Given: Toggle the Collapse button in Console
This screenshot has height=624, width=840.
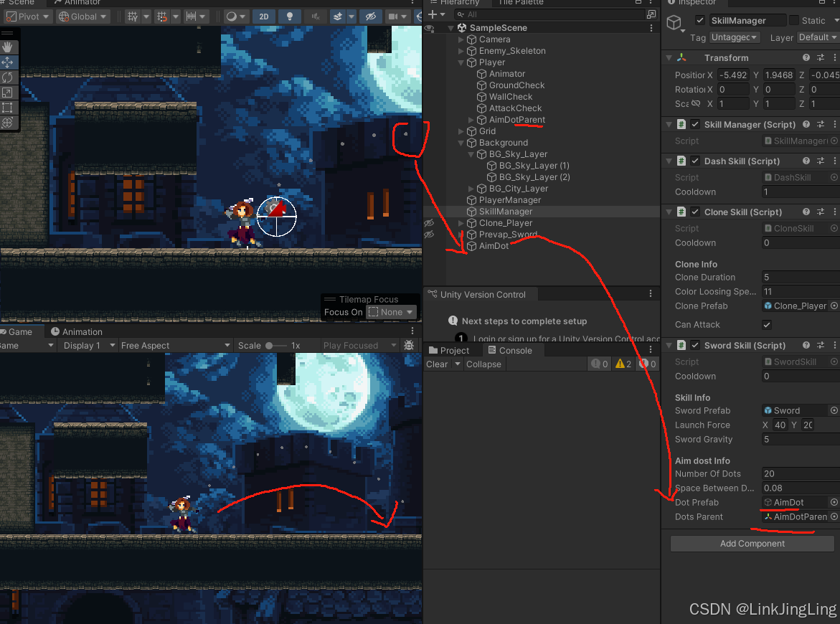Looking at the screenshot, I should pos(483,364).
